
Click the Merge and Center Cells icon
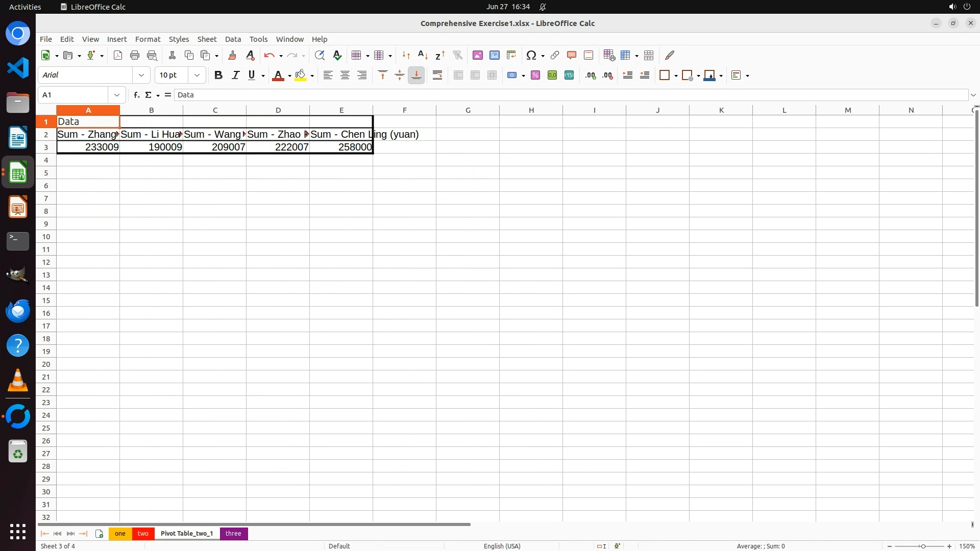pos(458,76)
